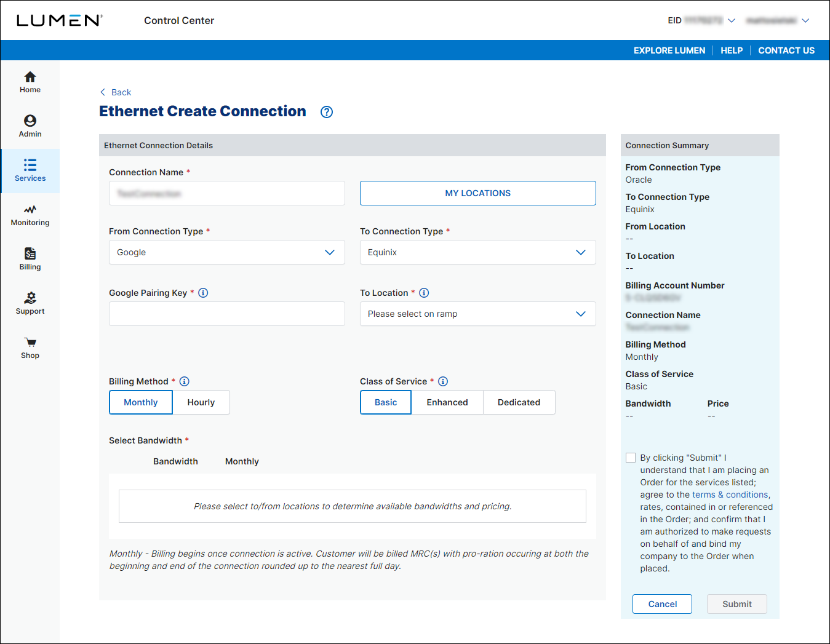Choose Basic class of service
The image size is (830, 644).
386,402
